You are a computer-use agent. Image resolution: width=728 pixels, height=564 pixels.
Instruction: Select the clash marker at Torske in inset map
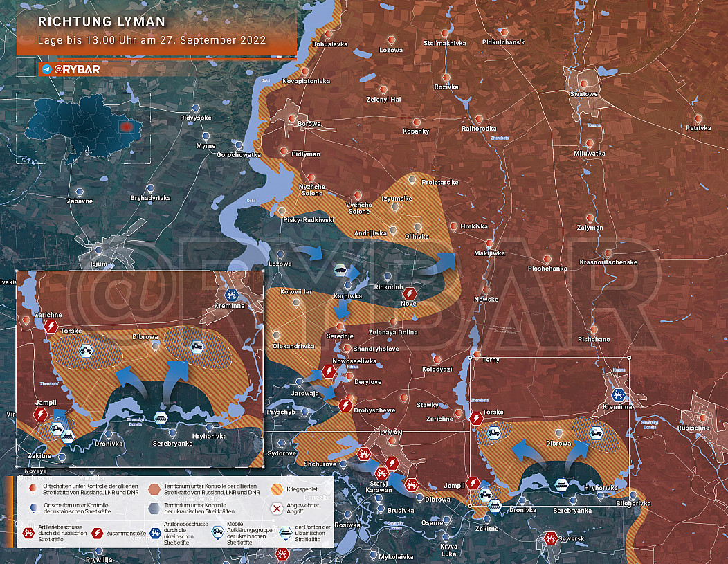click(x=51, y=327)
